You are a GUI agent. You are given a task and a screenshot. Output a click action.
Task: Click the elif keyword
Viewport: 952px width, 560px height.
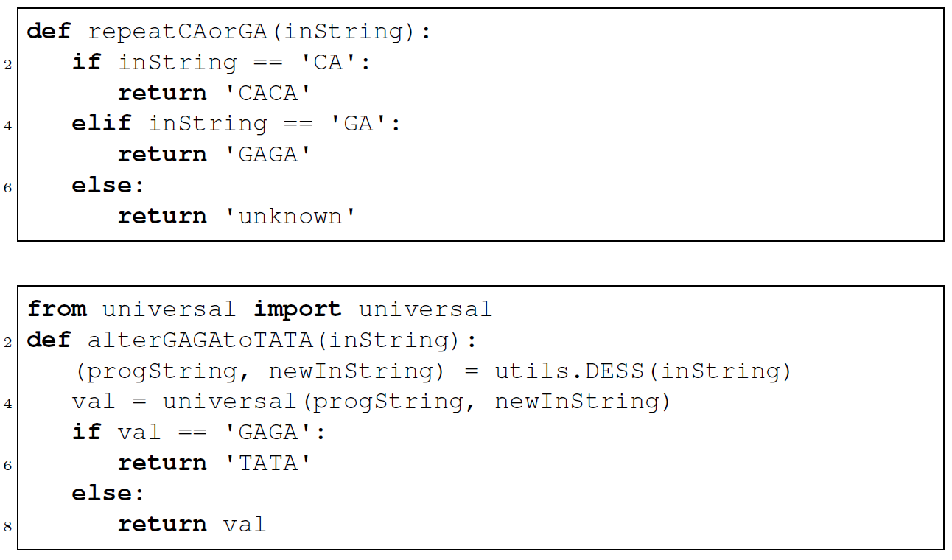102,124
